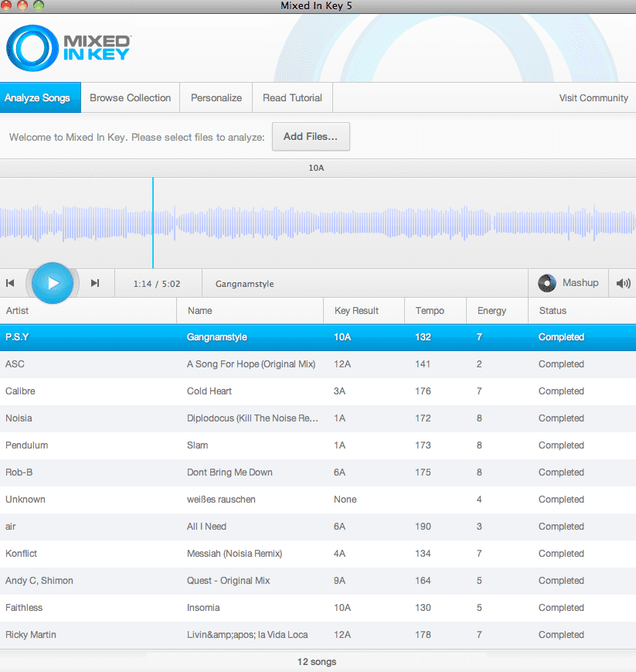Click the Add Files button
Screen dimensions: 636x672
click(x=311, y=137)
